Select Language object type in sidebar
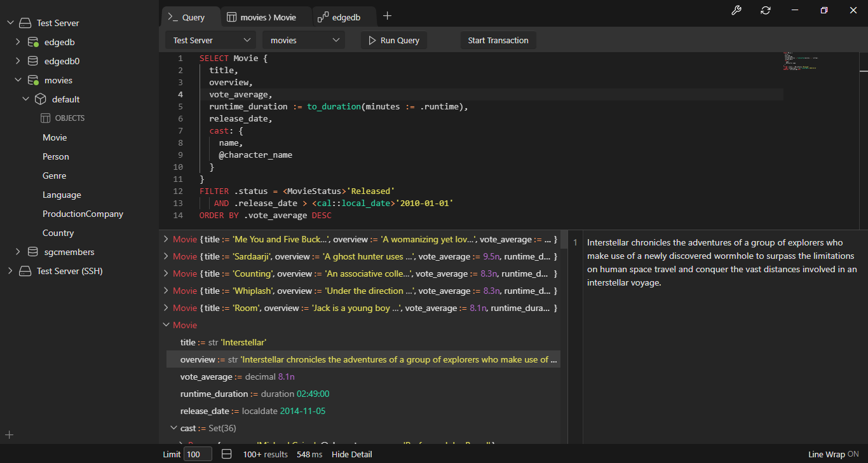The width and height of the screenshot is (868, 463). [62, 195]
